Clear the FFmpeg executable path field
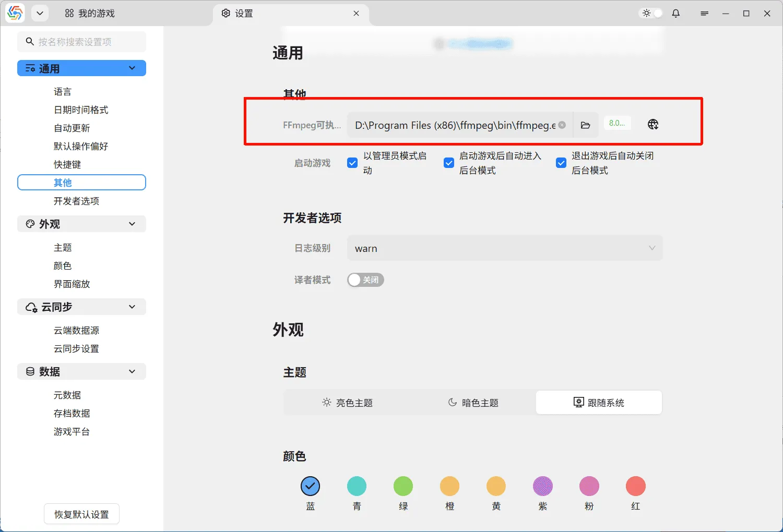Screen dimensions: 783x532 pyautogui.click(x=562, y=125)
